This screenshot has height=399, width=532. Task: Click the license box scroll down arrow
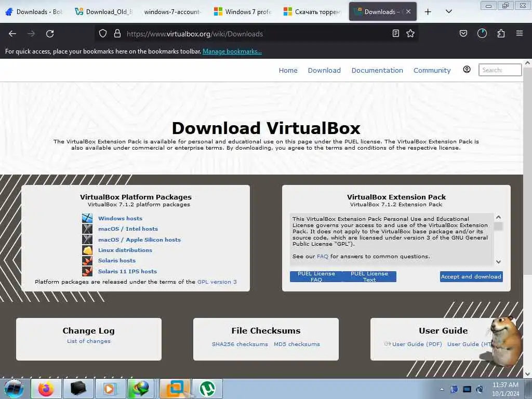pyautogui.click(x=498, y=262)
